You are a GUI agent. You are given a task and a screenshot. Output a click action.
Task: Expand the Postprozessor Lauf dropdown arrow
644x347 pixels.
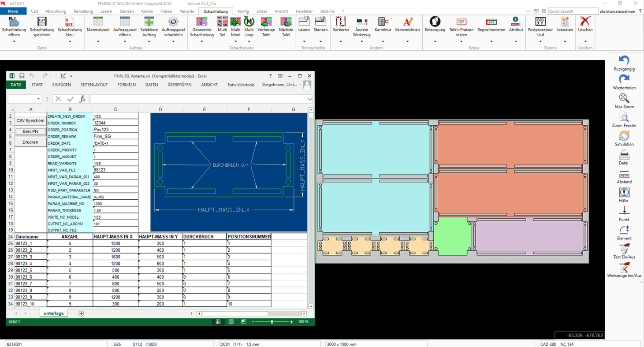(540, 42)
